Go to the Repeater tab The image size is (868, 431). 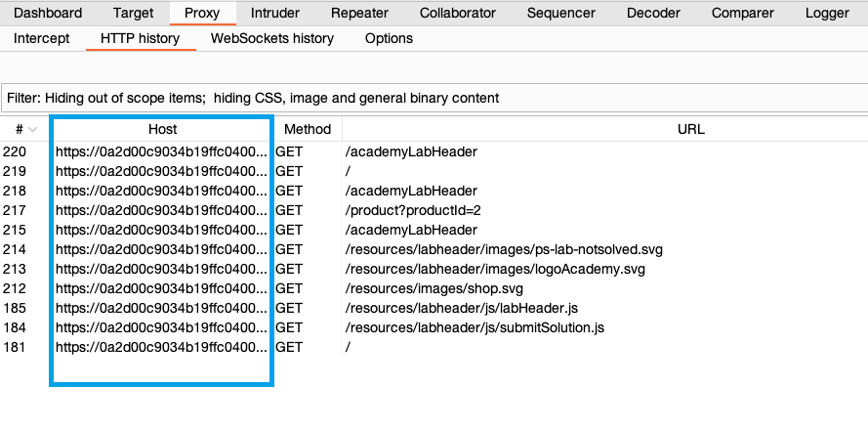(x=359, y=14)
